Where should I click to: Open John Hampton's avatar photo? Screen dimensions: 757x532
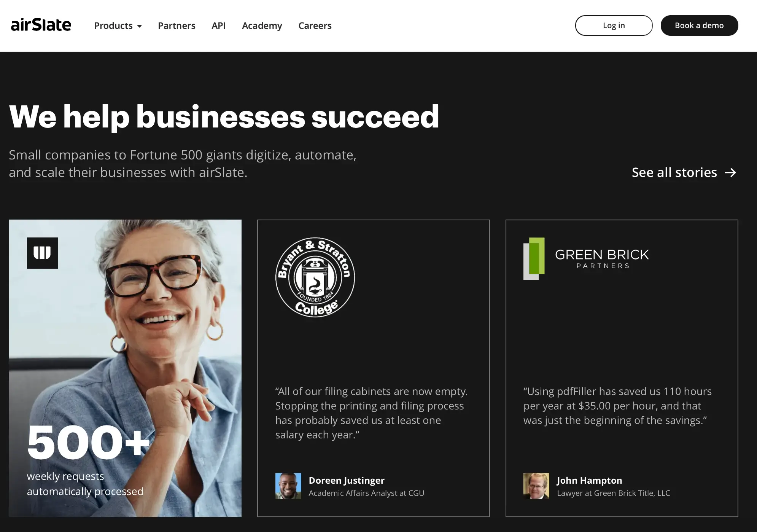[536, 486]
